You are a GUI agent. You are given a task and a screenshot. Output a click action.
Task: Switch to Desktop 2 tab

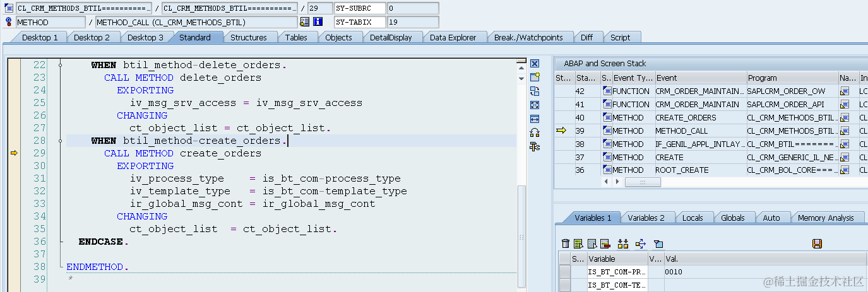[92, 37]
